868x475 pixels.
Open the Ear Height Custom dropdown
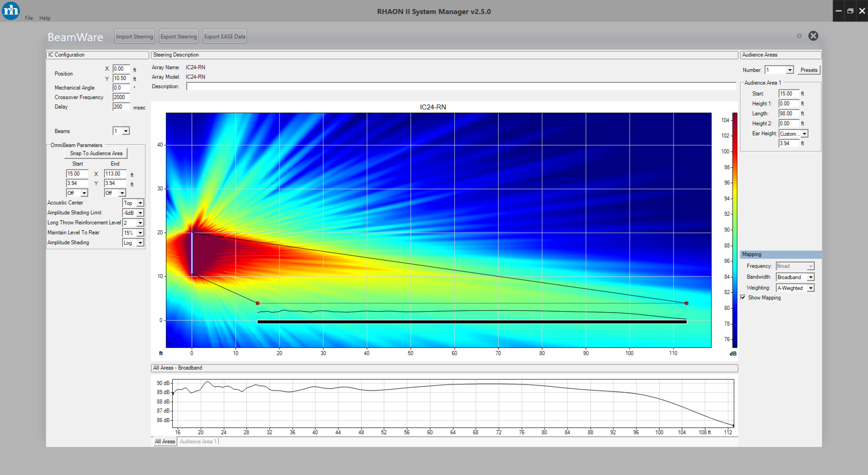click(x=804, y=134)
